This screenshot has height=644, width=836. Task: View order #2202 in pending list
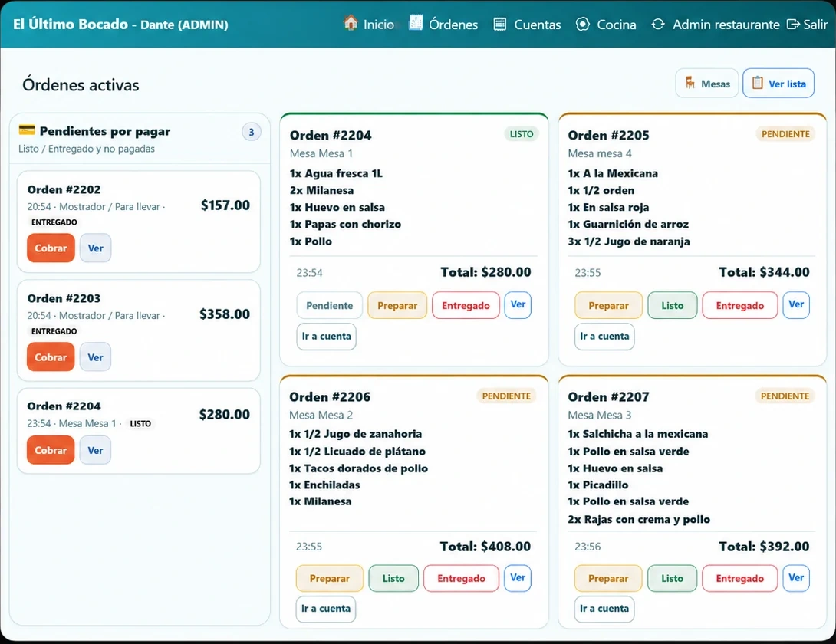(95, 248)
